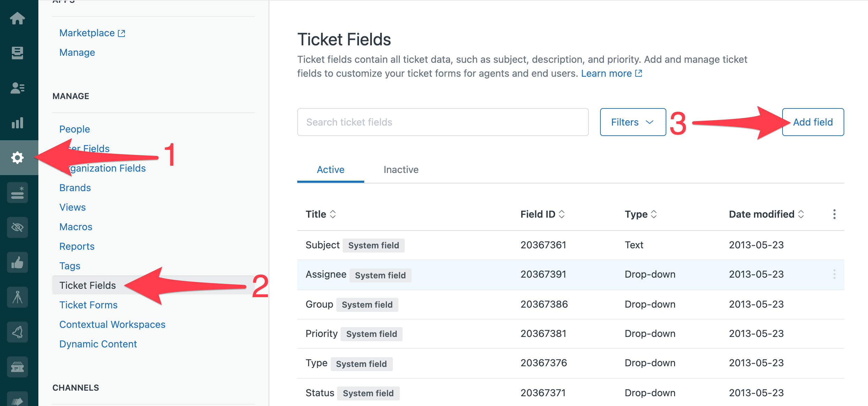Viewport: 868px width, 406px height.
Task: Switch to the Inactive tab
Action: tap(401, 170)
